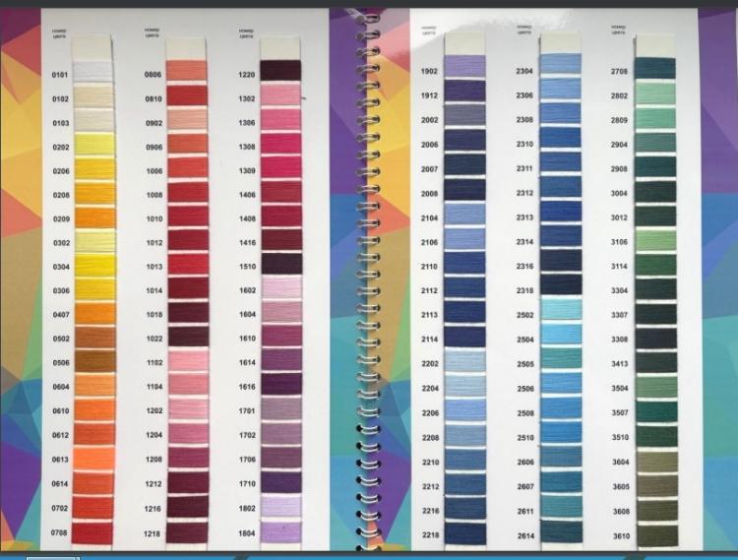Pick the light pink swatch 1102
The width and height of the screenshot is (738, 560).
[188, 361]
